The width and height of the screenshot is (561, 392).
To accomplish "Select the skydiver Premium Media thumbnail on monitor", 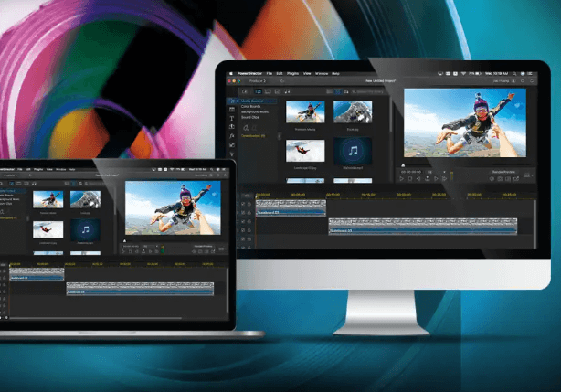I will coord(305,112).
